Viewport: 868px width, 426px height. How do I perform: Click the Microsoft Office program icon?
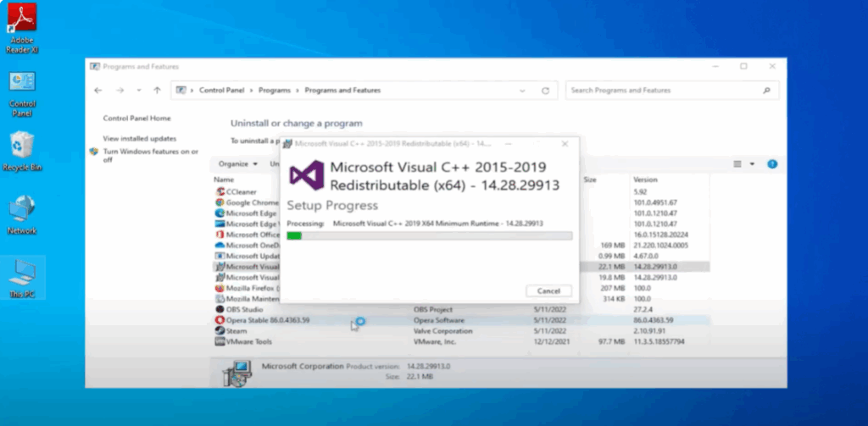coord(220,235)
